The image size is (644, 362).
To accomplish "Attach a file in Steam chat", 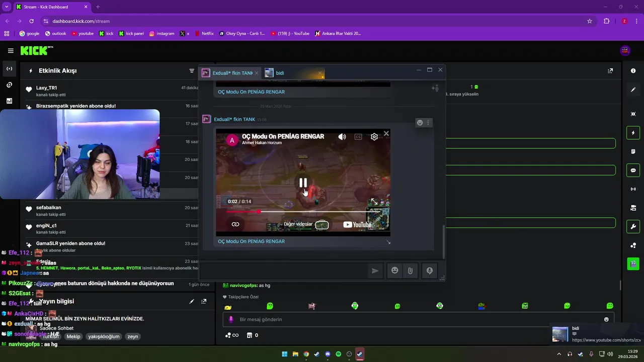I will click(410, 270).
